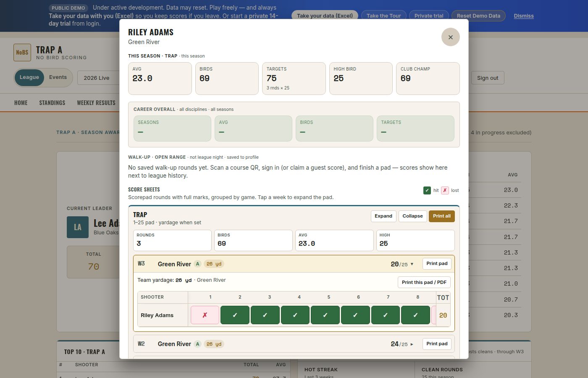Open the HOME nav tab
588x378 pixels.
point(21,102)
